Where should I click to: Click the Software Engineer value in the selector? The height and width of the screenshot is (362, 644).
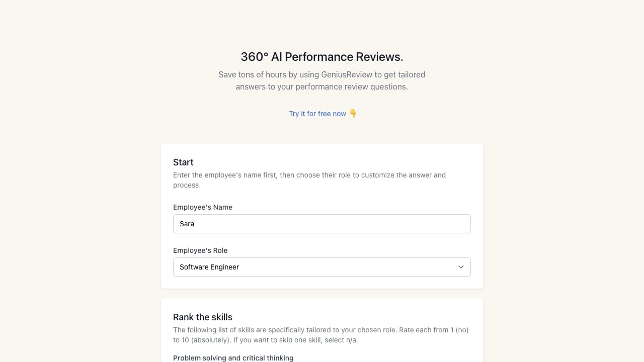pos(209,267)
